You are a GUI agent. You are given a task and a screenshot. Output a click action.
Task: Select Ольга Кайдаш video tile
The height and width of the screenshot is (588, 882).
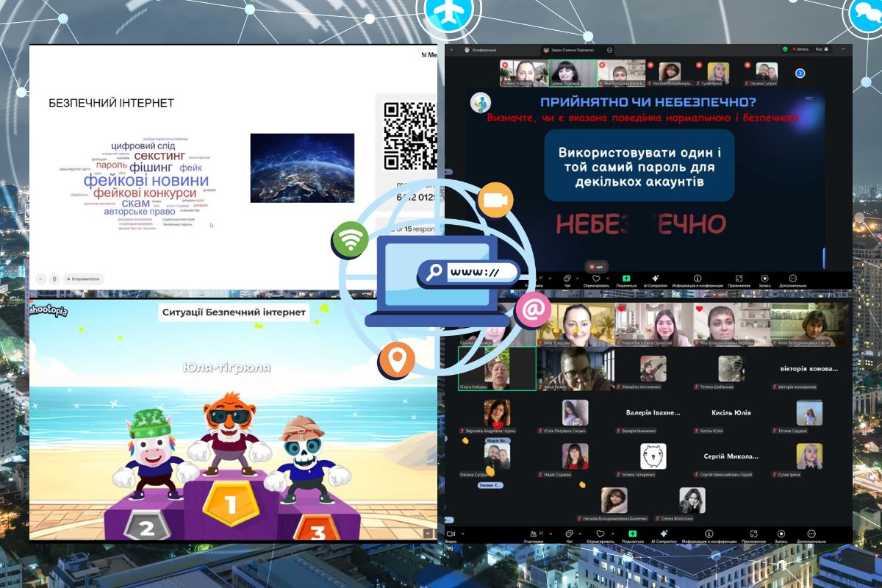[497, 368]
